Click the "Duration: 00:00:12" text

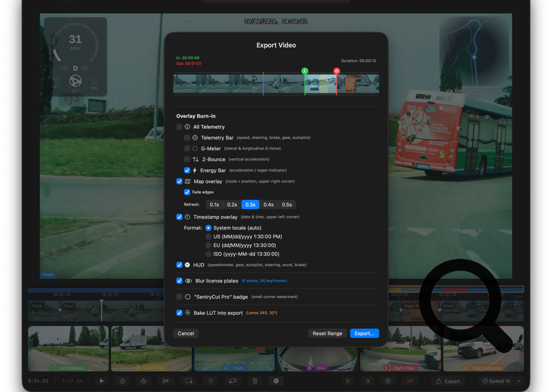358,61
